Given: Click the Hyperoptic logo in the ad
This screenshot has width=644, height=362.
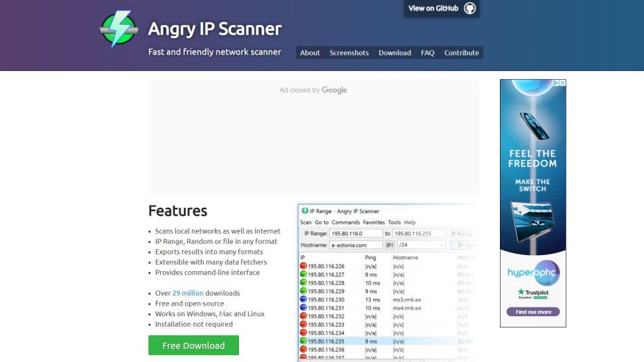Looking at the screenshot, I should point(533,272).
